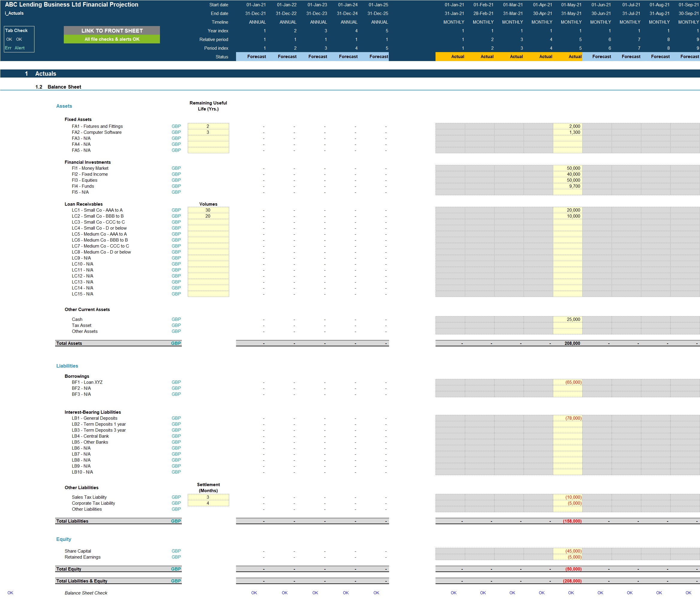700x602 pixels.
Task: Select the Tab Check label
Action: [16, 31]
